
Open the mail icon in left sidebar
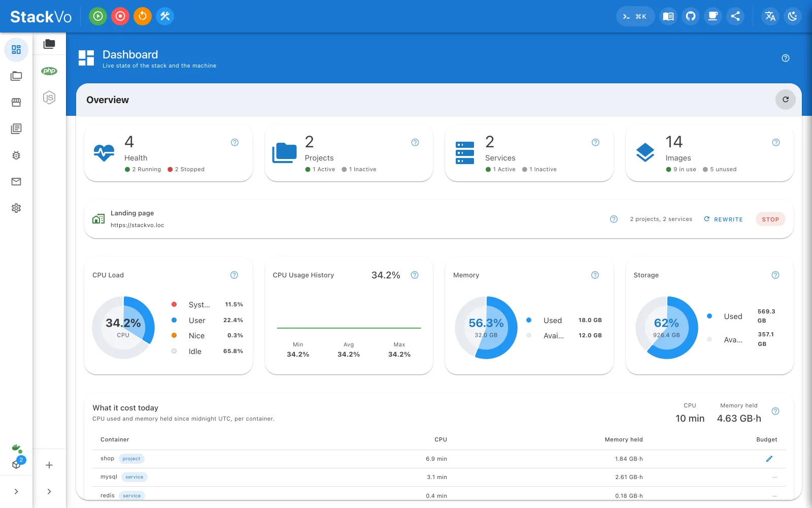pos(16,182)
